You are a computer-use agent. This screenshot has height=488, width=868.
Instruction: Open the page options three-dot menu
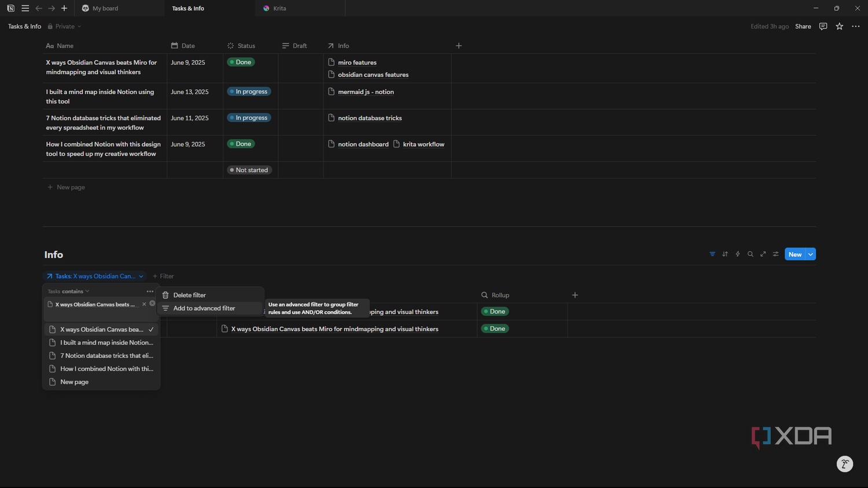tap(855, 27)
